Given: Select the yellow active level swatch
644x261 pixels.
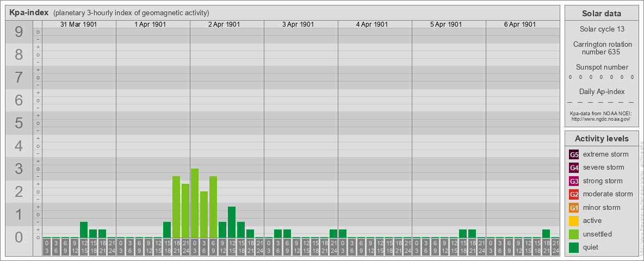Looking at the screenshot, I should [574, 221].
